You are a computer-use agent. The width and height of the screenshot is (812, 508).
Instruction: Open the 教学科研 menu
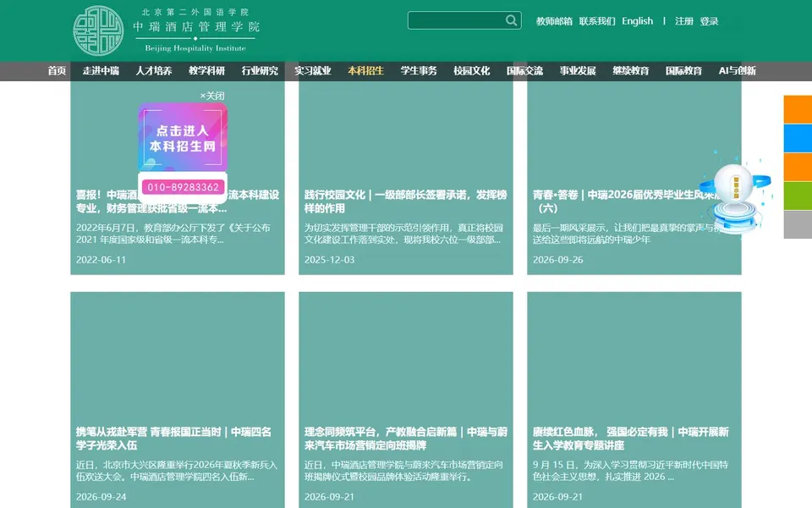[x=206, y=71]
